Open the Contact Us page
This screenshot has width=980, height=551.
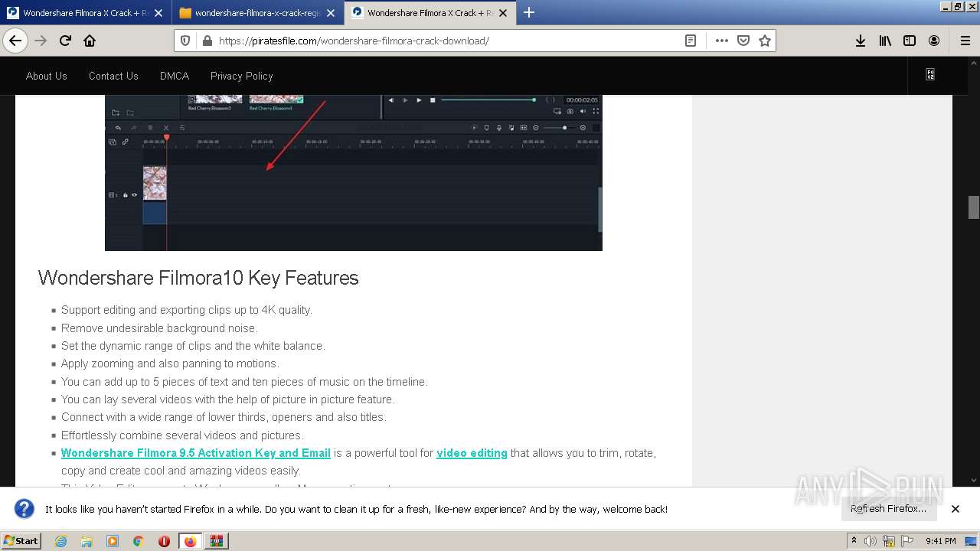click(113, 76)
